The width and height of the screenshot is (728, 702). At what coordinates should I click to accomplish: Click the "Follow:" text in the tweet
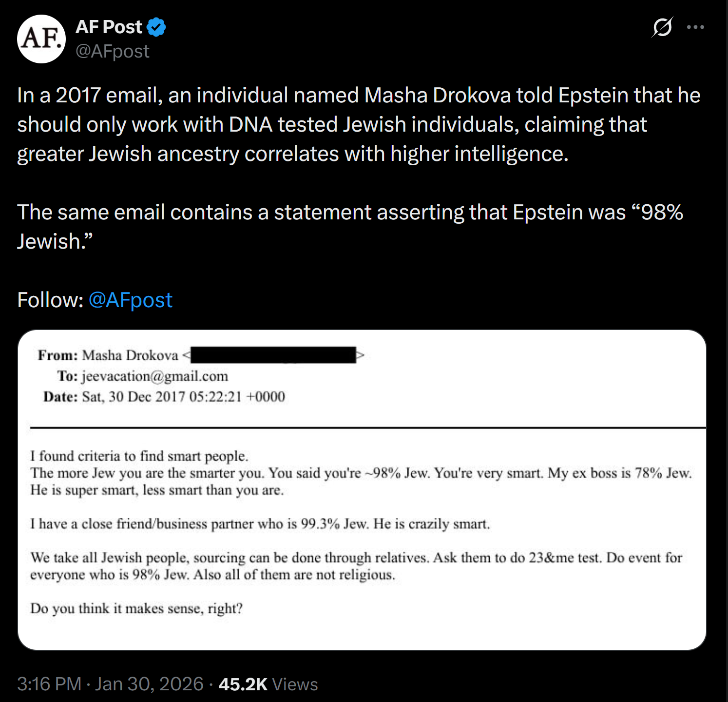click(x=50, y=300)
